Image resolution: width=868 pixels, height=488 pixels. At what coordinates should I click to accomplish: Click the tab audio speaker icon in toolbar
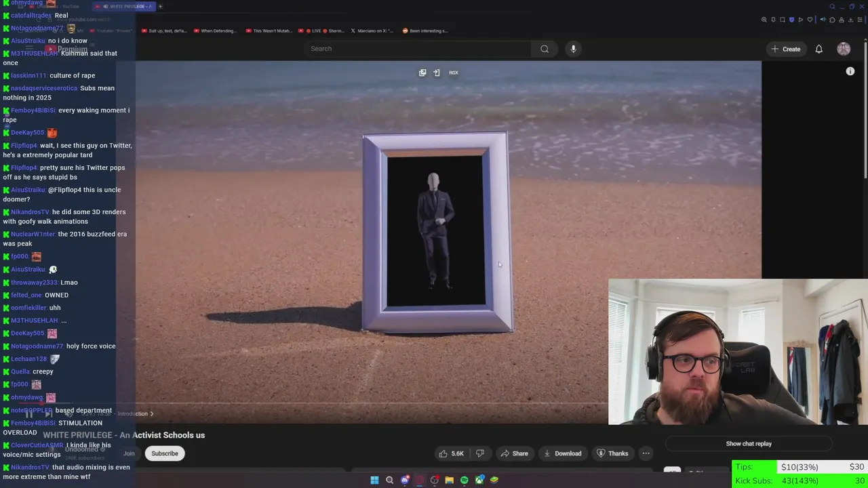pos(823,20)
